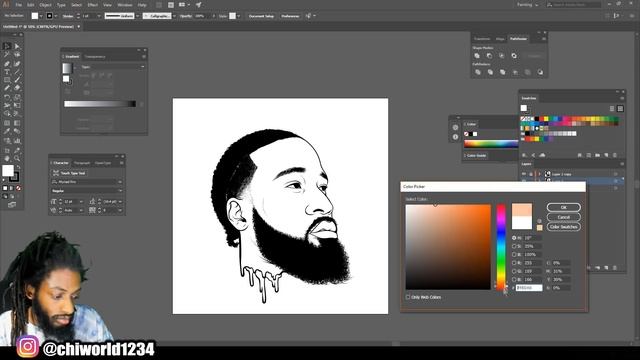Click Preferences button in control bar
Image resolution: width=640 pixels, height=360 pixels.
click(x=290, y=16)
